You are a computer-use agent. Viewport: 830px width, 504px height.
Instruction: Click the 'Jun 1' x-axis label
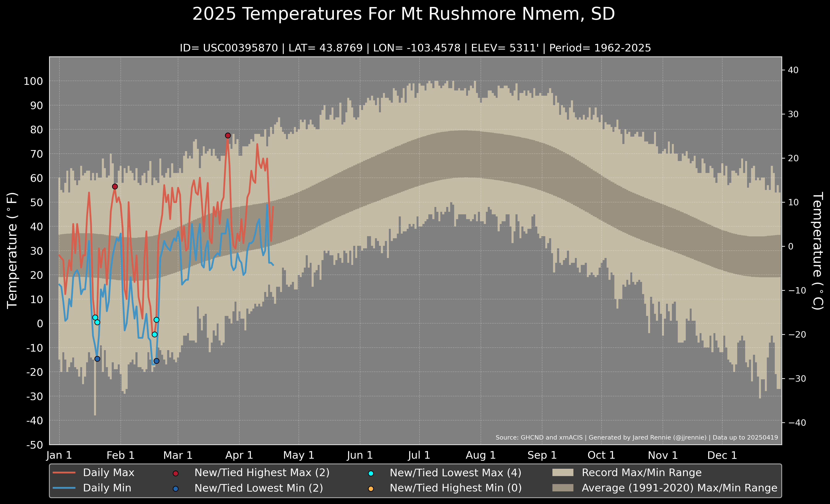pos(360,455)
